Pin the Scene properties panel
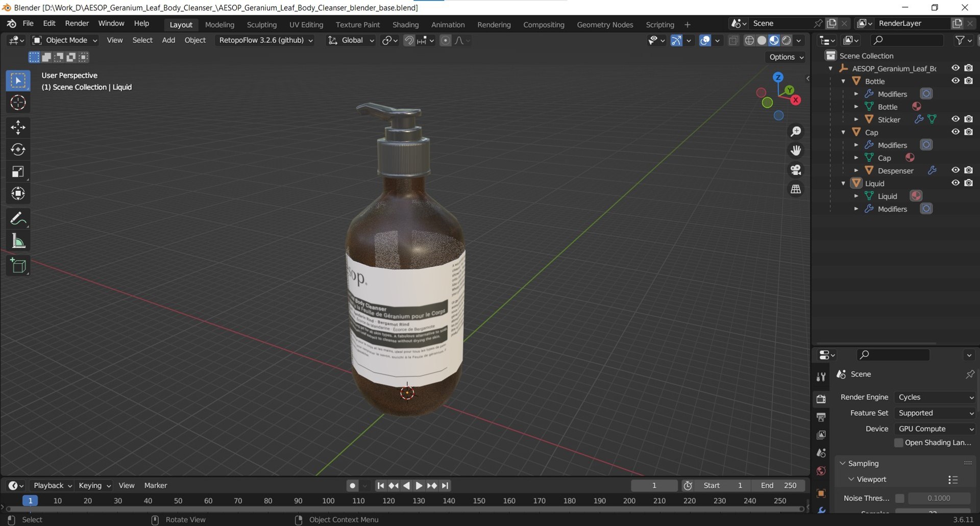 (x=970, y=374)
